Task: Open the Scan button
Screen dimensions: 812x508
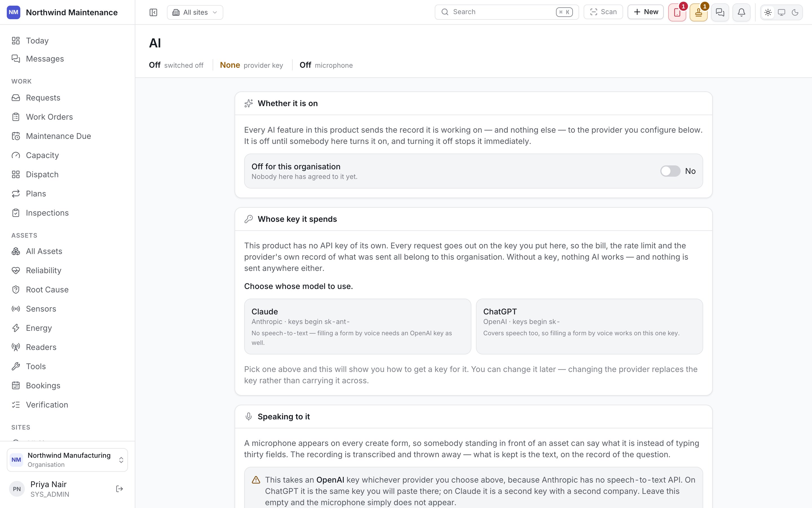Action: pyautogui.click(x=603, y=12)
